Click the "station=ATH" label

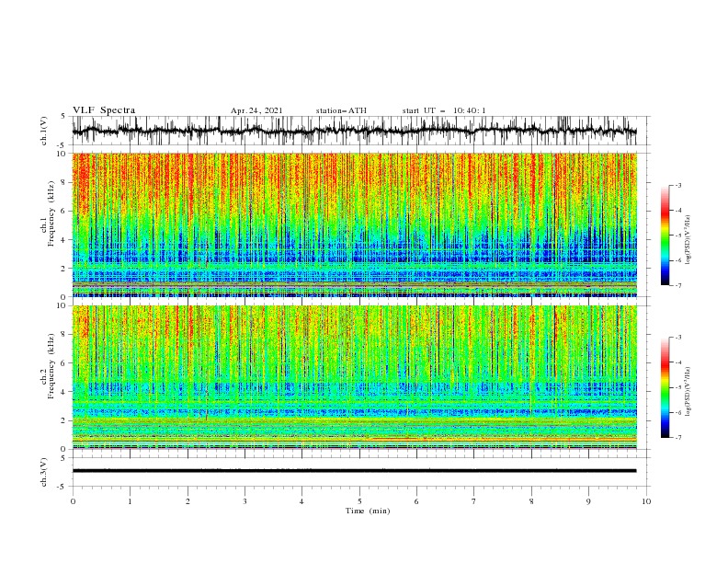tap(341, 110)
